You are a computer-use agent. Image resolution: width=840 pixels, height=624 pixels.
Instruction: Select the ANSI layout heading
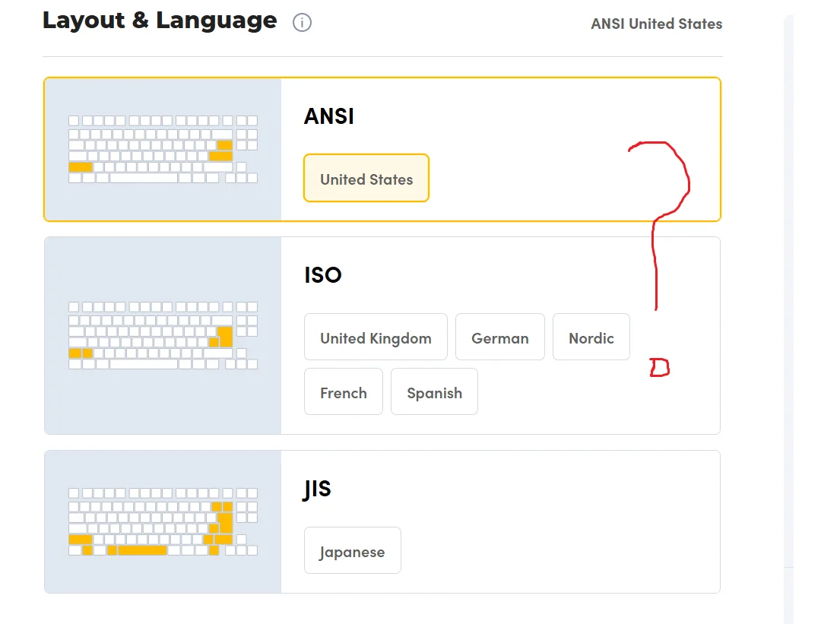click(329, 116)
